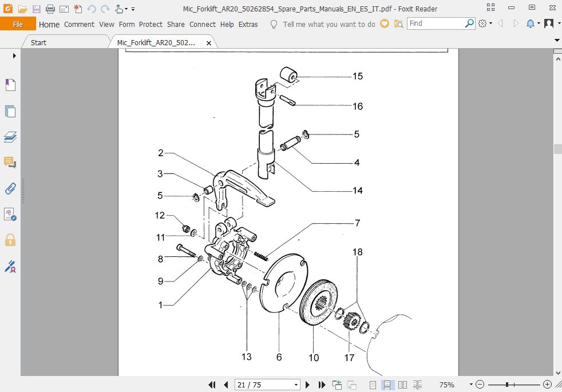562x392 pixels.
Task: Open the Page Thumbnails panel
Action: (x=10, y=111)
